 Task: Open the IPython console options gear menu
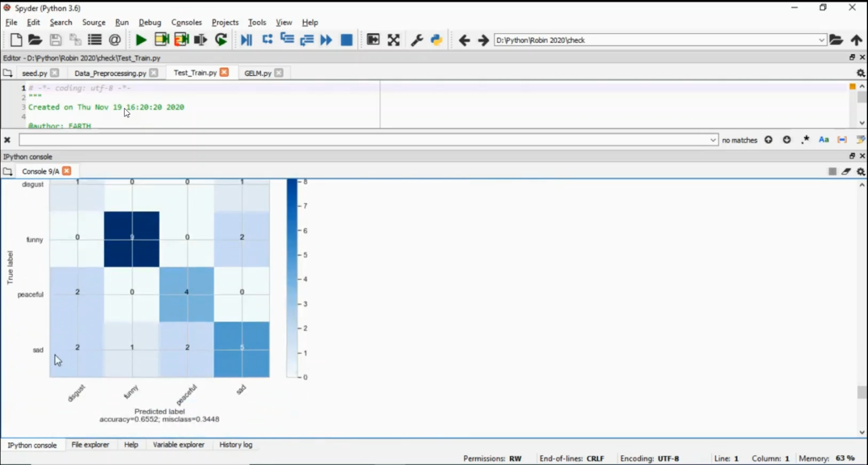[x=861, y=171]
